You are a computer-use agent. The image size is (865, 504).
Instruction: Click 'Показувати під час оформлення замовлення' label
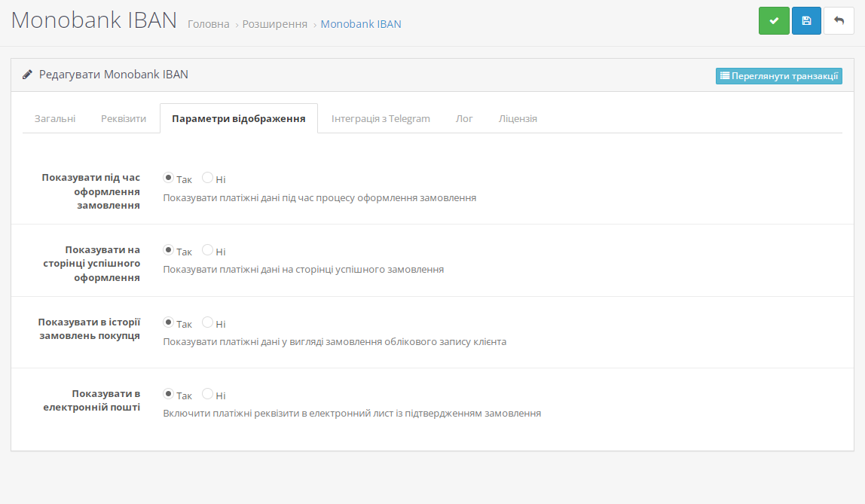coord(91,191)
